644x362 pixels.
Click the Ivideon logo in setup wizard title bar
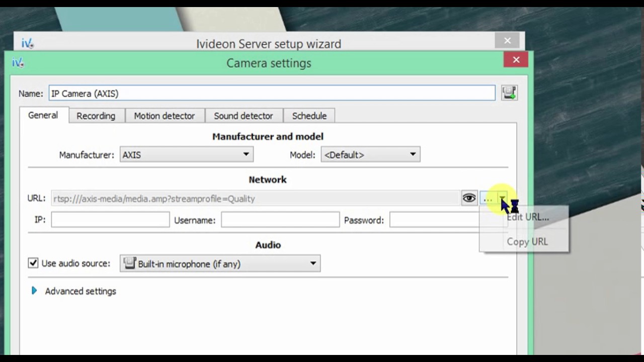pos(27,44)
